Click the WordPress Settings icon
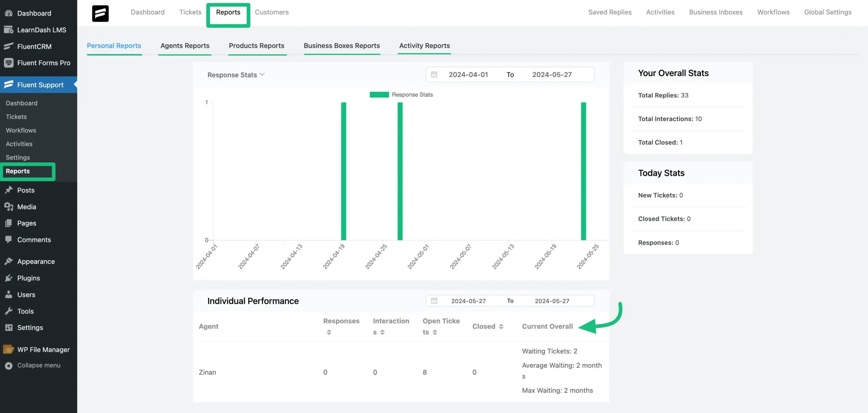868x413 pixels. pos(9,327)
